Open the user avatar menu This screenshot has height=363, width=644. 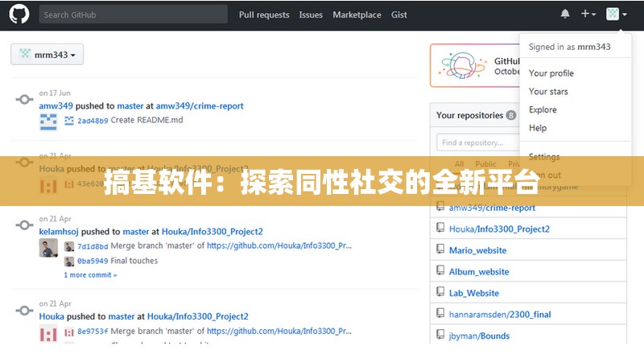(616, 14)
